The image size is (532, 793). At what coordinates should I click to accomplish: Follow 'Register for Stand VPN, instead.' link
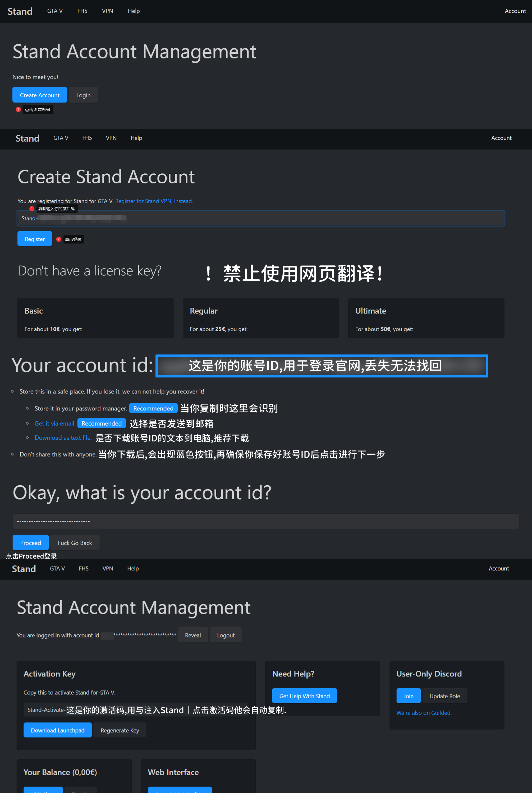pos(154,201)
